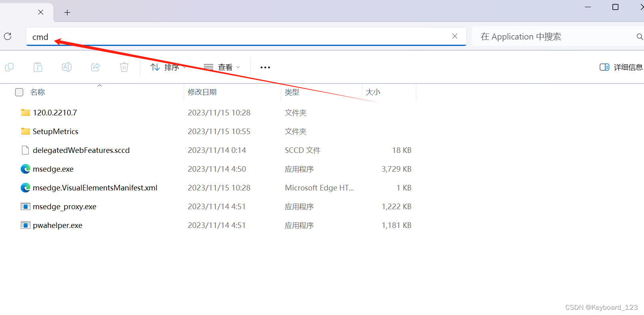Viewport: 644px width, 315px height.
Task: Click the address bar containing cmd
Action: pos(246,37)
